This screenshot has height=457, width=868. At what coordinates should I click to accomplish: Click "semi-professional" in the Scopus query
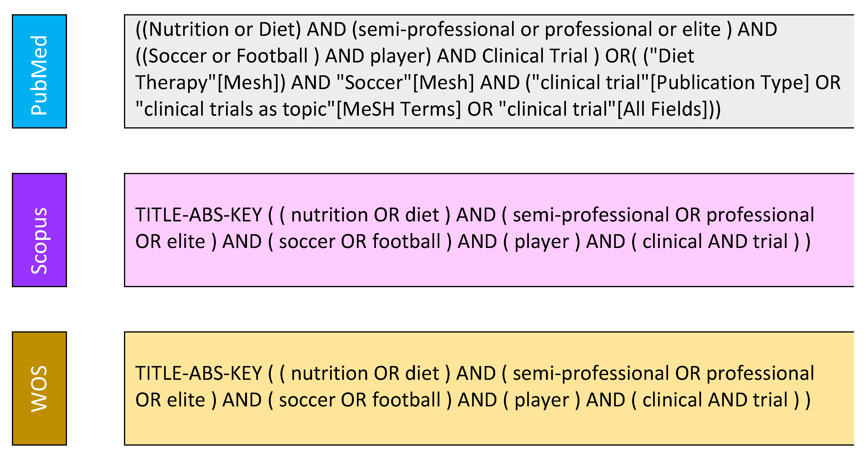591,215
